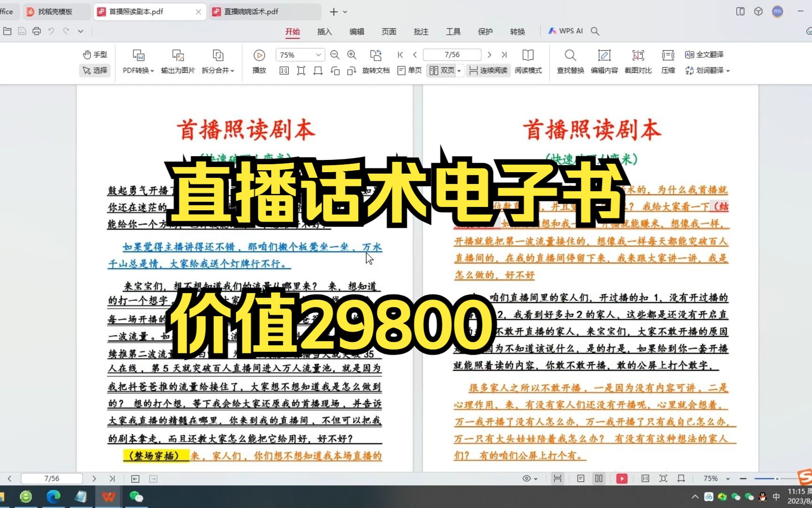
Task: Go to next page in ribbon
Action: 489,55
